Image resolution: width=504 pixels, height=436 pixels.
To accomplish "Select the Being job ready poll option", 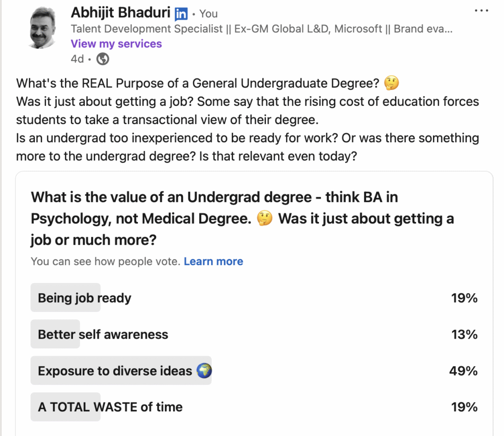I will click(x=85, y=298).
